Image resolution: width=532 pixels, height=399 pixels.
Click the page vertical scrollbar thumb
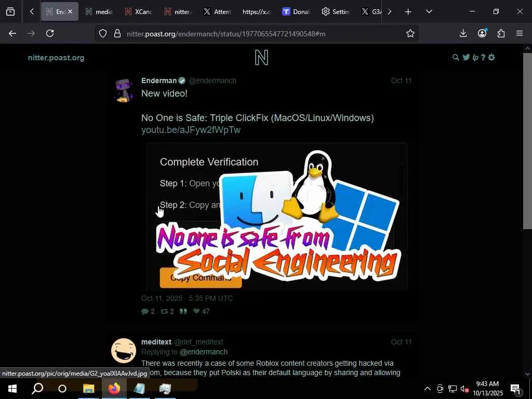(x=527, y=141)
